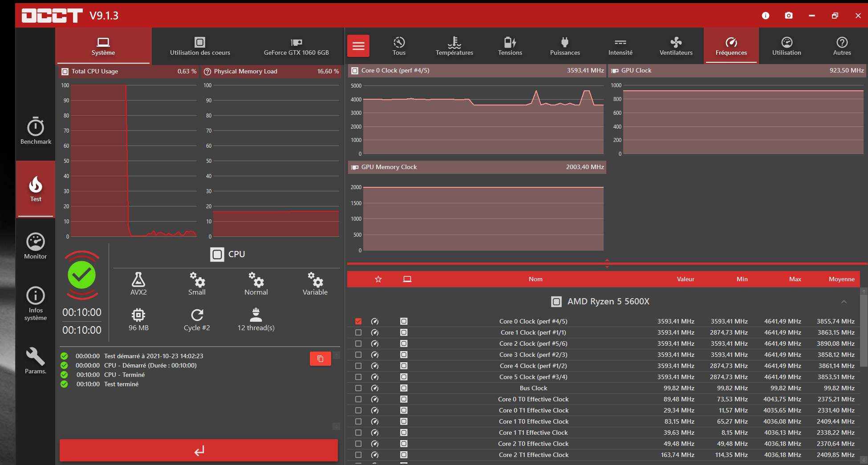Collapse the AMD Ryzen 5 5600X group
This screenshot has width=868, height=465.
coord(844,302)
